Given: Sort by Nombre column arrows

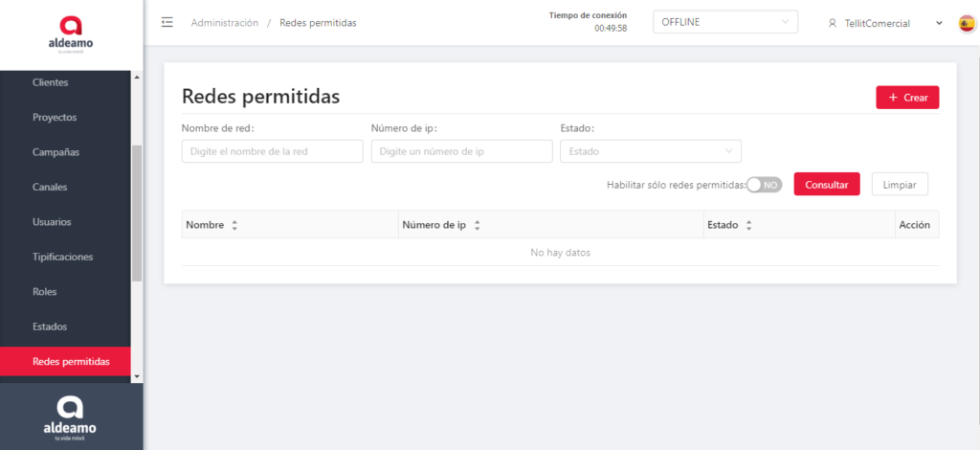Looking at the screenshot, I should coord(234,225).
